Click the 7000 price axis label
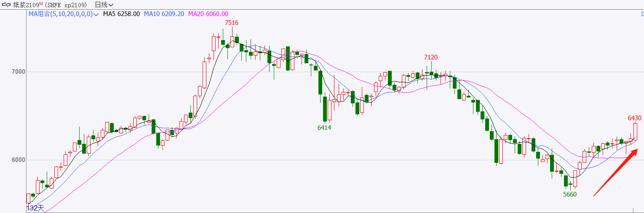This screenshot has height=213, width=644. pos(19,72)
